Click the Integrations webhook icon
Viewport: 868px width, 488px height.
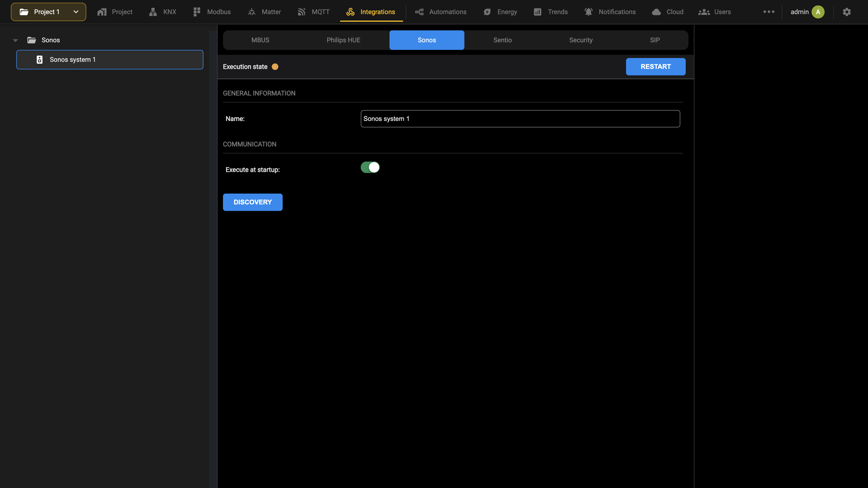pyautogui.click(x=350, y=12)
